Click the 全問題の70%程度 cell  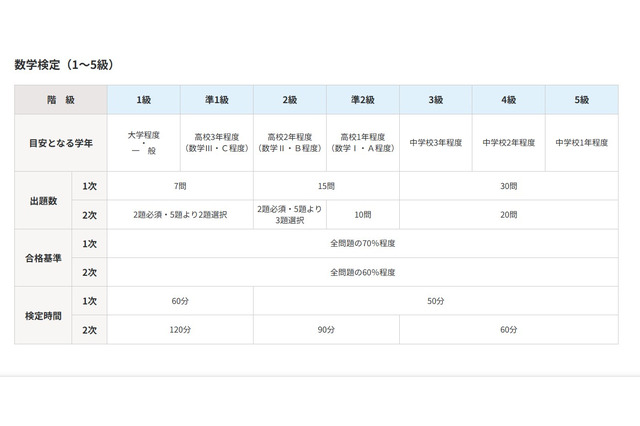pyautogui.click(x=363, y=243)
